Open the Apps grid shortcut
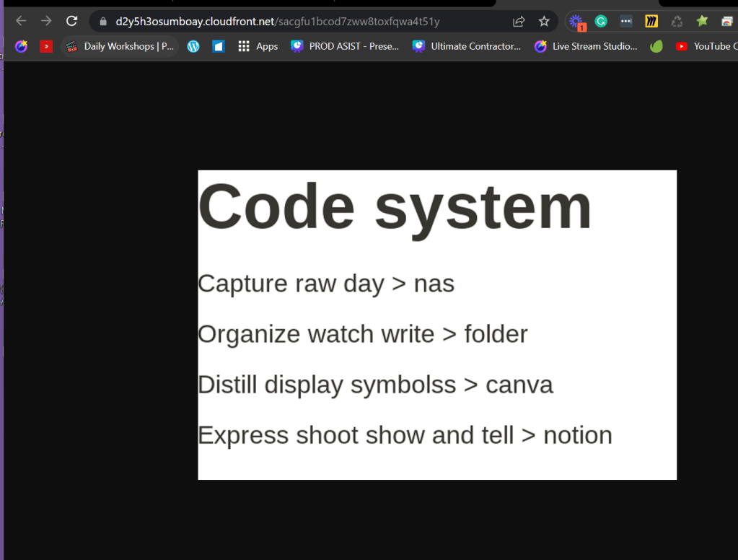 pos(258,46)
